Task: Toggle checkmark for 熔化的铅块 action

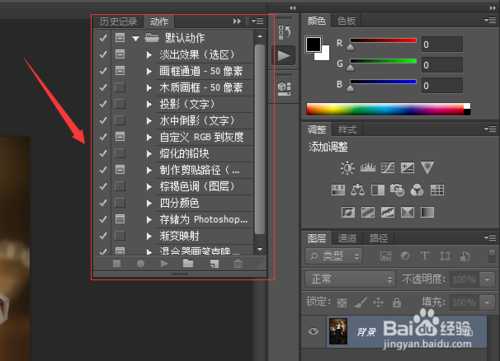Action: [x=103, y=153]
